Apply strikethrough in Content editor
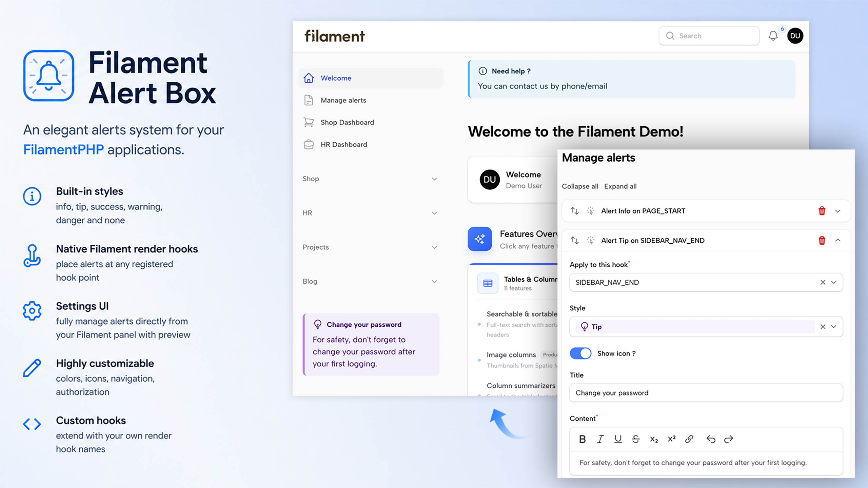This screenshot has height=488, width=868. click(x=636, y=439)
